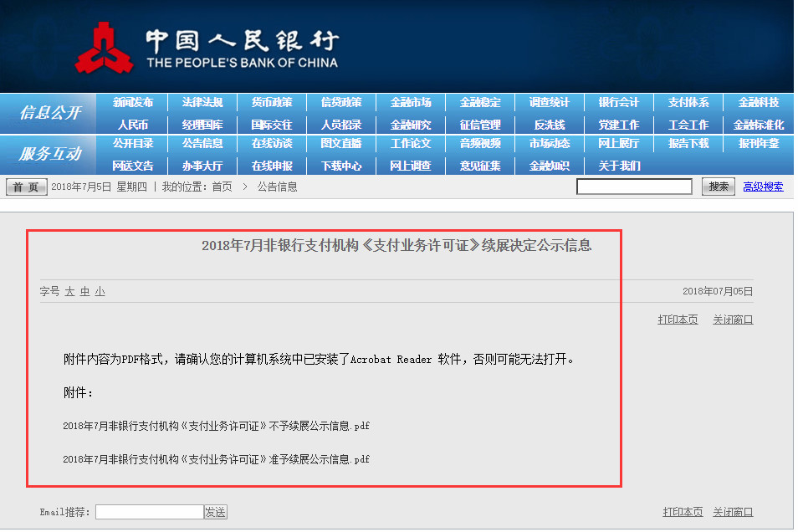Image resolution: width=798 pixels, height=532 pixels.
Task: Click 关闭窗口 to close the window
Action: point(731,319)
